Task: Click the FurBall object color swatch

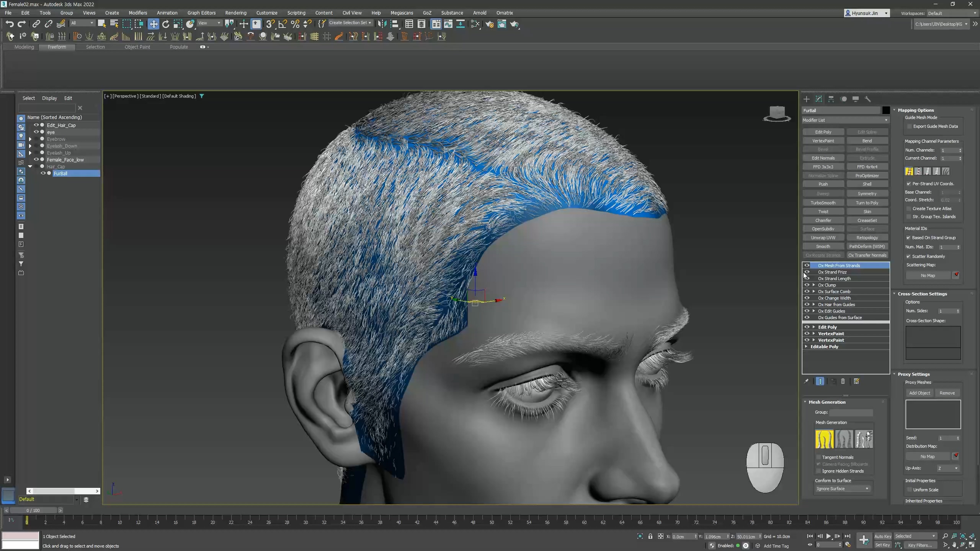Action: pyautogui.click(x=886, y=111)
